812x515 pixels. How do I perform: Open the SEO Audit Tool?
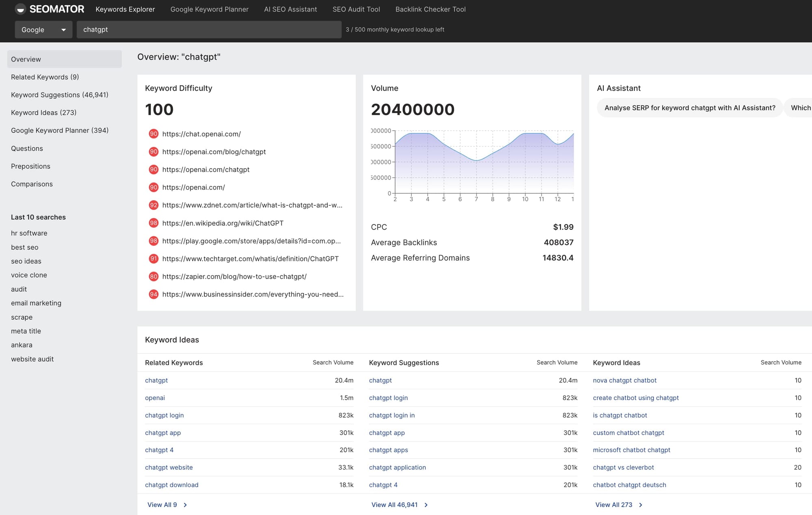click(x=356, y=9)
